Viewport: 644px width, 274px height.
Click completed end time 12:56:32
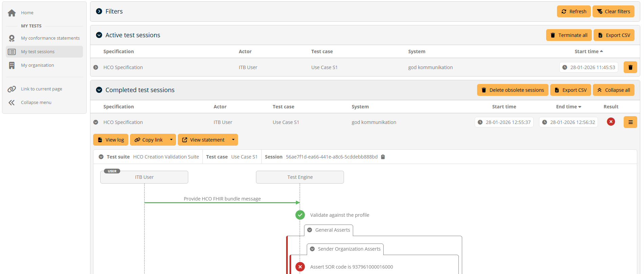tap(568, 122)
